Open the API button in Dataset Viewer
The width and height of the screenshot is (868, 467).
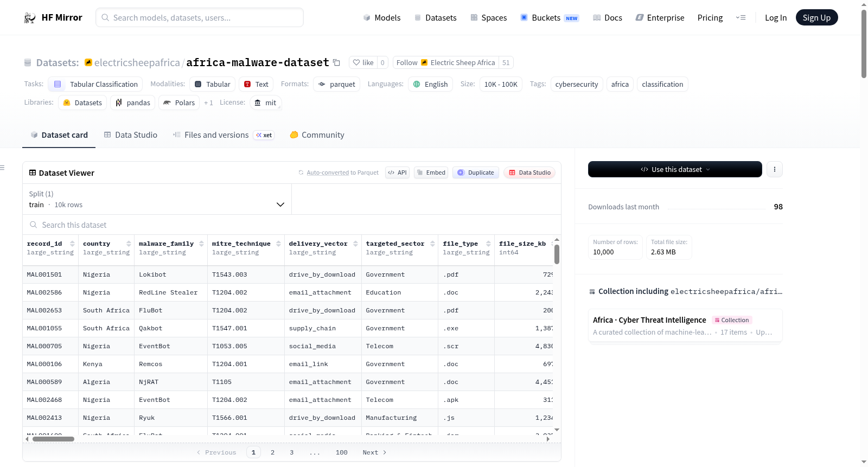397,172
